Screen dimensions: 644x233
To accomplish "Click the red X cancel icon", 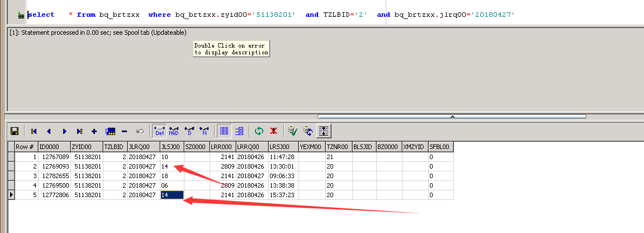I will (x=273, y=131).
